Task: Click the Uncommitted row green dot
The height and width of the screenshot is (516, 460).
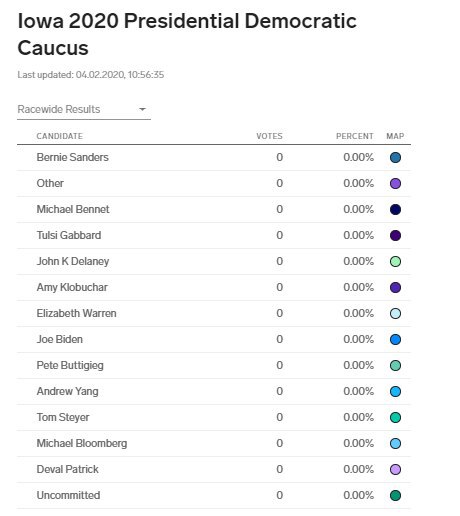Action: click(395, 495)
